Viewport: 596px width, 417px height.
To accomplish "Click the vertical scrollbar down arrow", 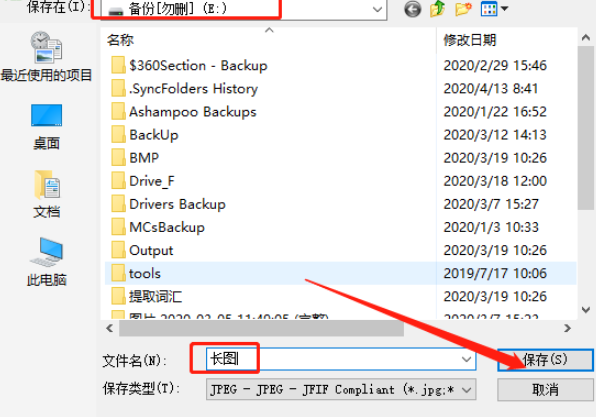I will 586,310.
